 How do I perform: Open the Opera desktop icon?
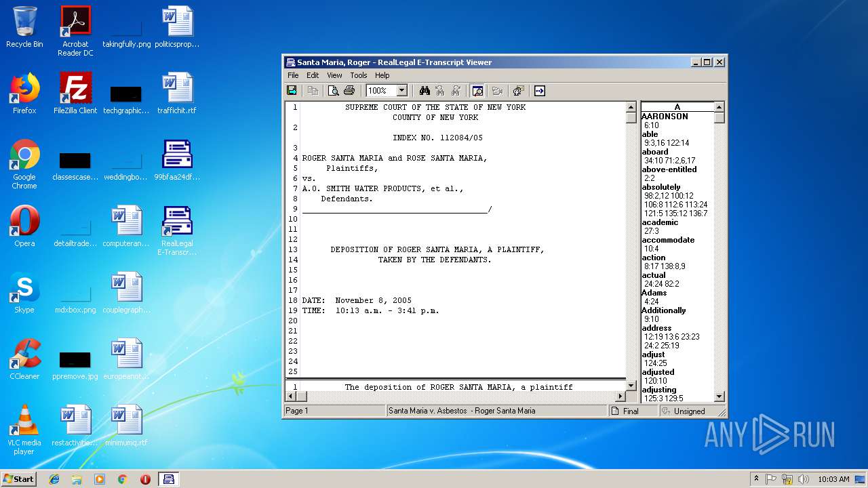coord(24,226)
